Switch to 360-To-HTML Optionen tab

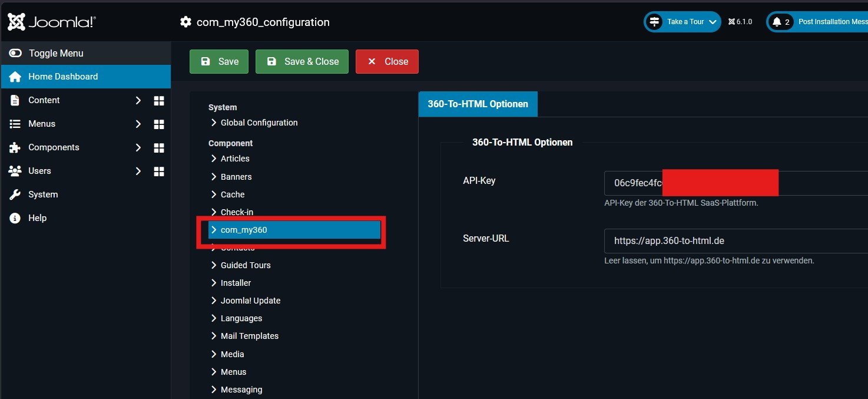[478, 104]
